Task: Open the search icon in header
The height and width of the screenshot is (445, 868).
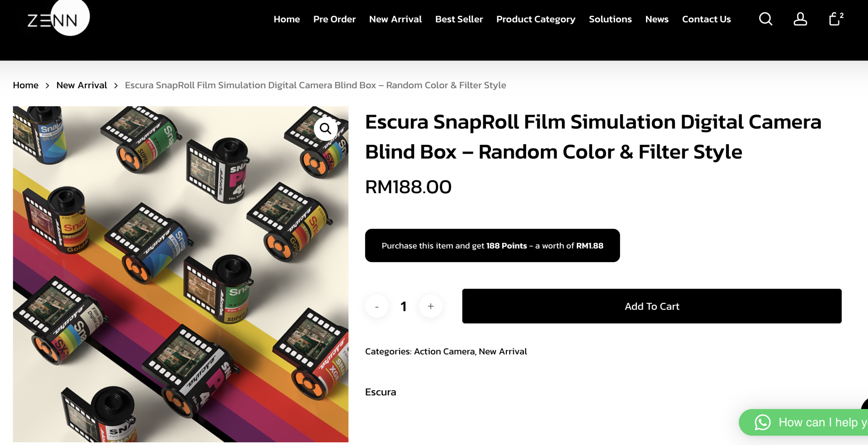Action: 765,19
